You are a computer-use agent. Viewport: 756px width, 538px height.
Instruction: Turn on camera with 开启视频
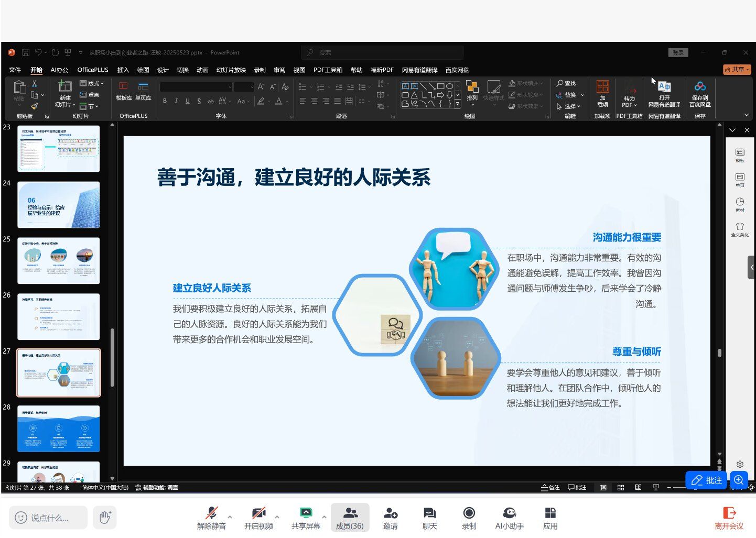pos(258,518)
